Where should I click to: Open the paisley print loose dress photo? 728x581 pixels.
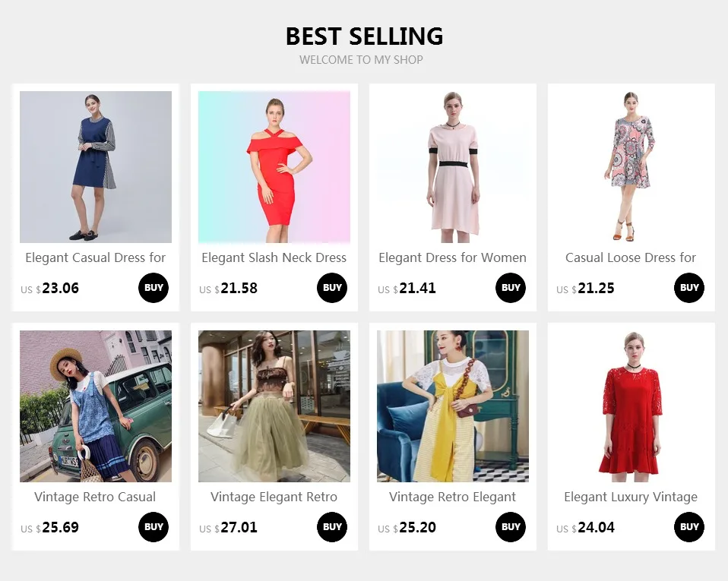(x=631, y=167)
